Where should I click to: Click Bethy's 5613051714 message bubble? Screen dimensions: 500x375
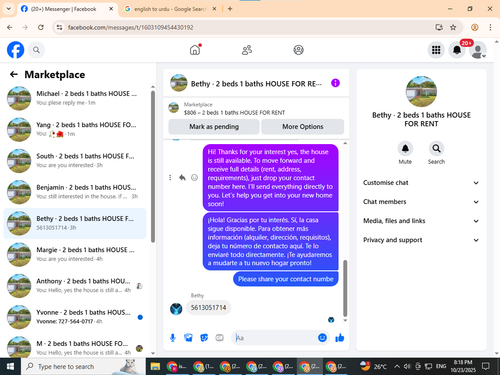click(x=208, y=307)
